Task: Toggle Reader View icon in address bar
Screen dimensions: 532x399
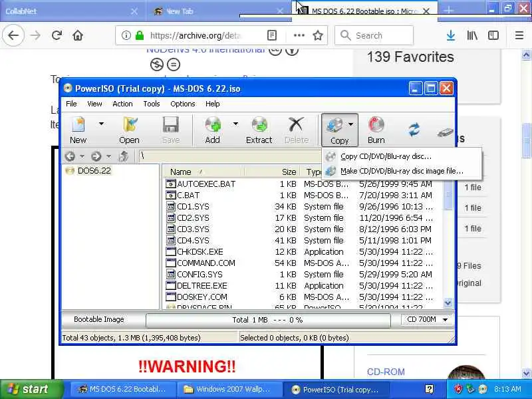Action: 272,35
